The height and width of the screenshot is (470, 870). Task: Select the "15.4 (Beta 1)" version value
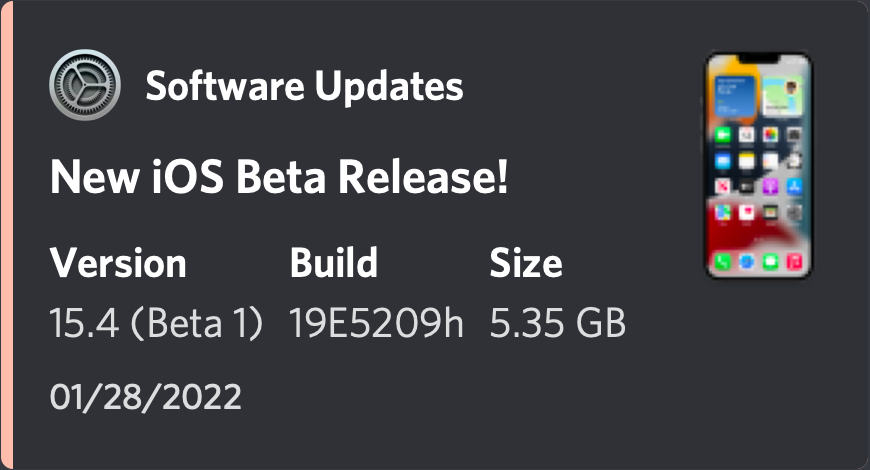click(156, 322)
